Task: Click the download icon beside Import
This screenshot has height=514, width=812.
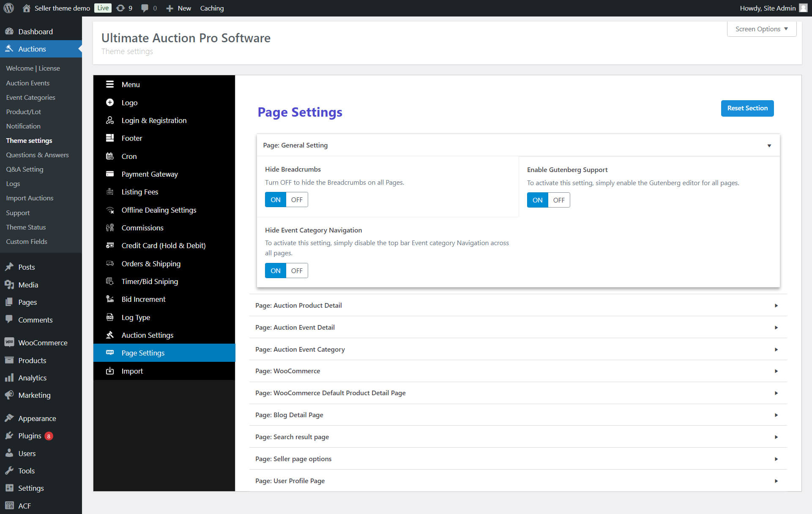Action: [x=110, y=371]
